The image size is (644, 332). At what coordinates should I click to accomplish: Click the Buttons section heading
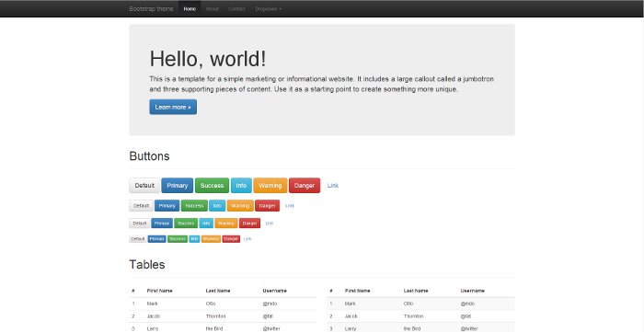149,156
